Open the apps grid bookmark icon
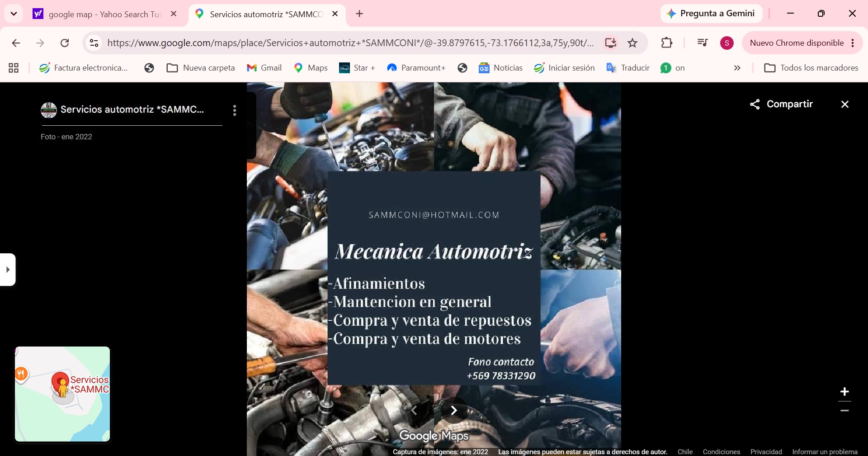 [14, 68]
